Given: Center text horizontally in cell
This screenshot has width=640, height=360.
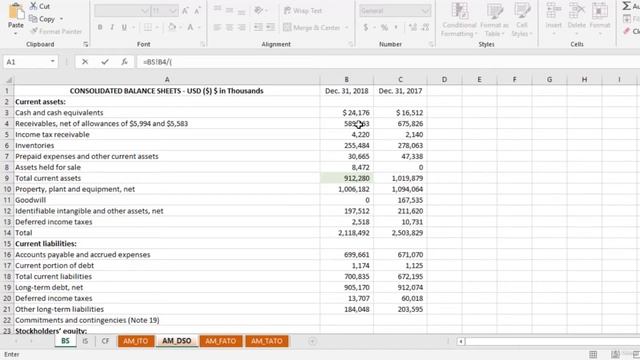Looking at the screenshot, I should 229,27.
